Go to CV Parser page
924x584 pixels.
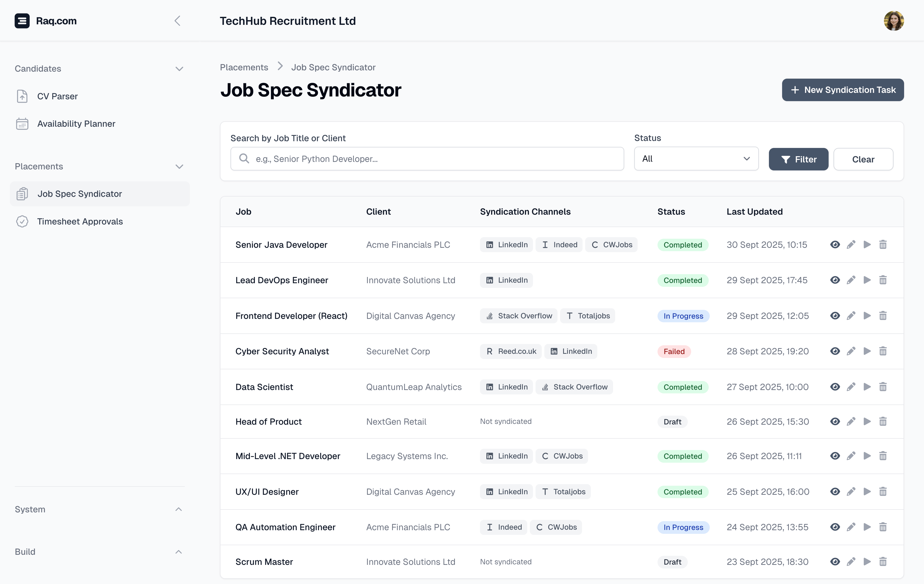pos(57,96)
